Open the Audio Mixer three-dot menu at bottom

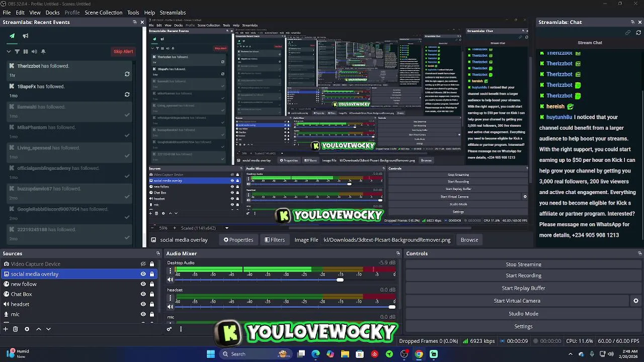(x=181, y=329)
